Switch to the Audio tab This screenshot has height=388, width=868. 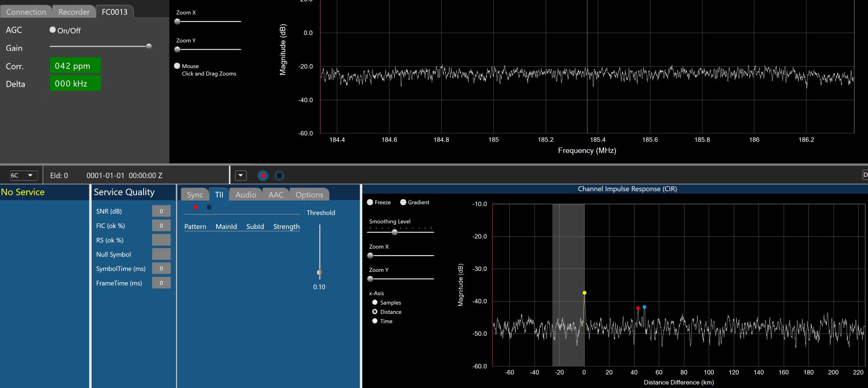point(246,195)
